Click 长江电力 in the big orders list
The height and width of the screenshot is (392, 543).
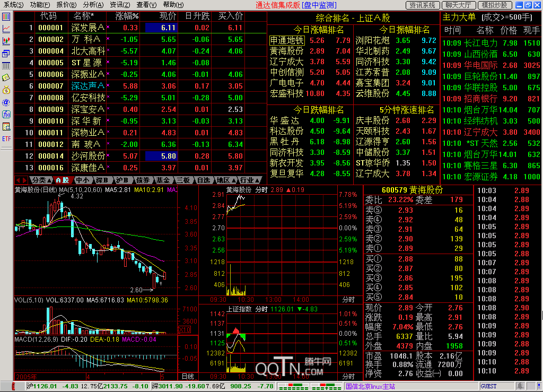click(480, 43)
